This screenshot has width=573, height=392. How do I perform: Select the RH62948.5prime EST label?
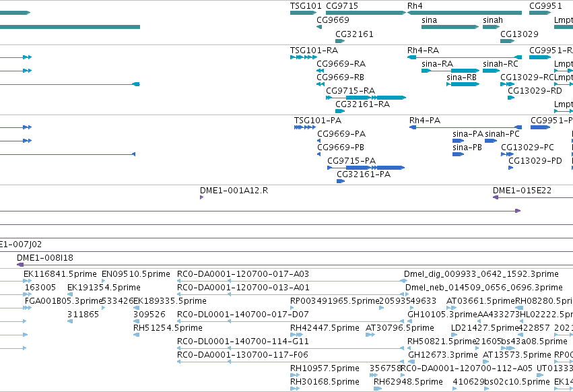click(x=408, y=382)
